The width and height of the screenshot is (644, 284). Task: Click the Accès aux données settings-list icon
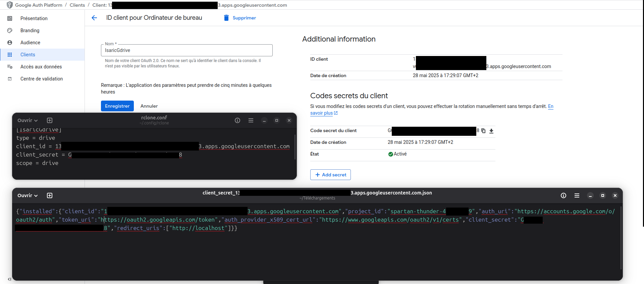click(10, 67)
